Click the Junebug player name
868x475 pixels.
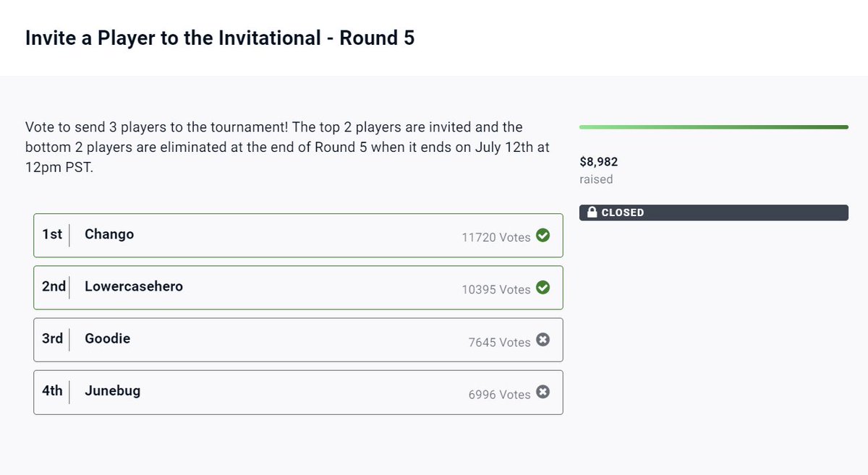tap(112, 391)
